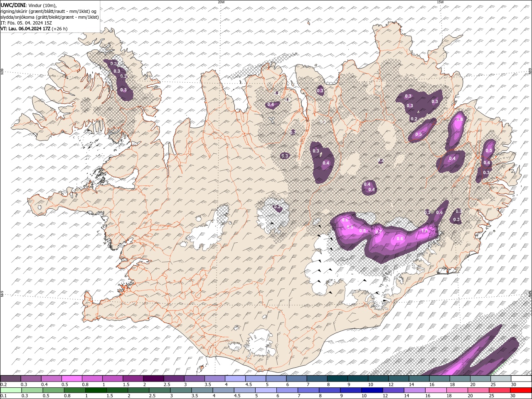Click the royal blue swatch labeled 9 in rain legend

coord(351,390)
